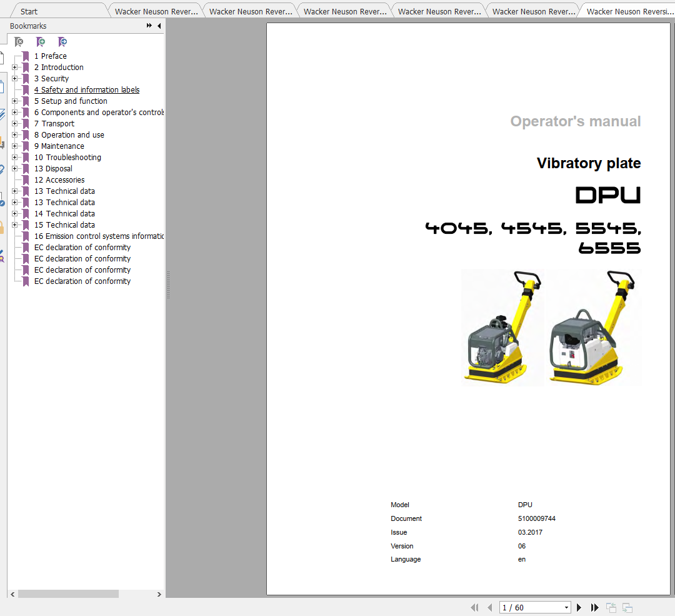Select the 13 Disposal bookmark
675x616 pixels.
53,168
